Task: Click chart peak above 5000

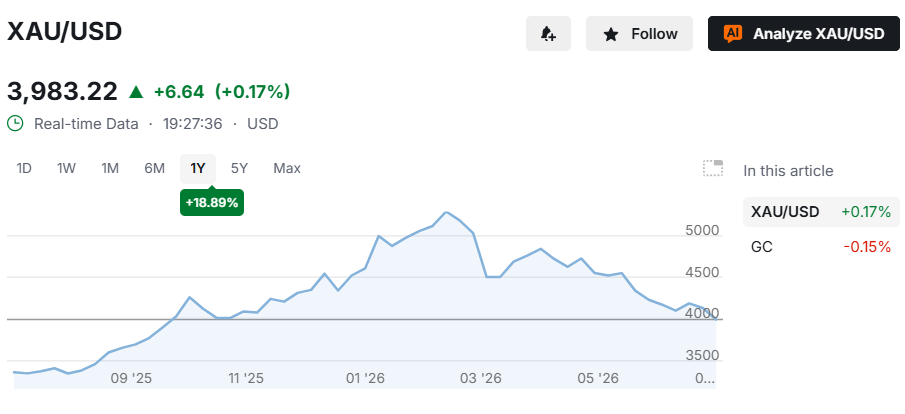Action: (x=446, y=212)
